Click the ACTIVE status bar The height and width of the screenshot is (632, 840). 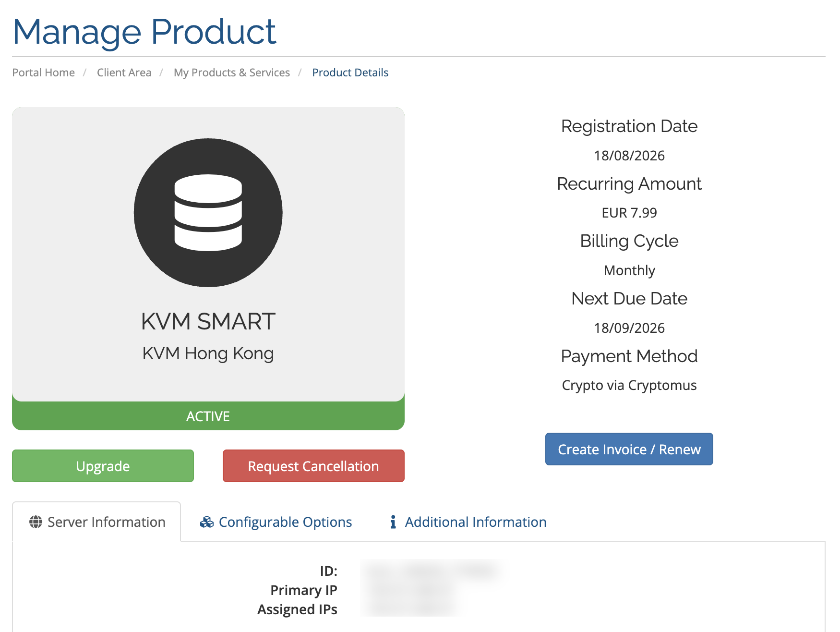[x=208, y=416]
